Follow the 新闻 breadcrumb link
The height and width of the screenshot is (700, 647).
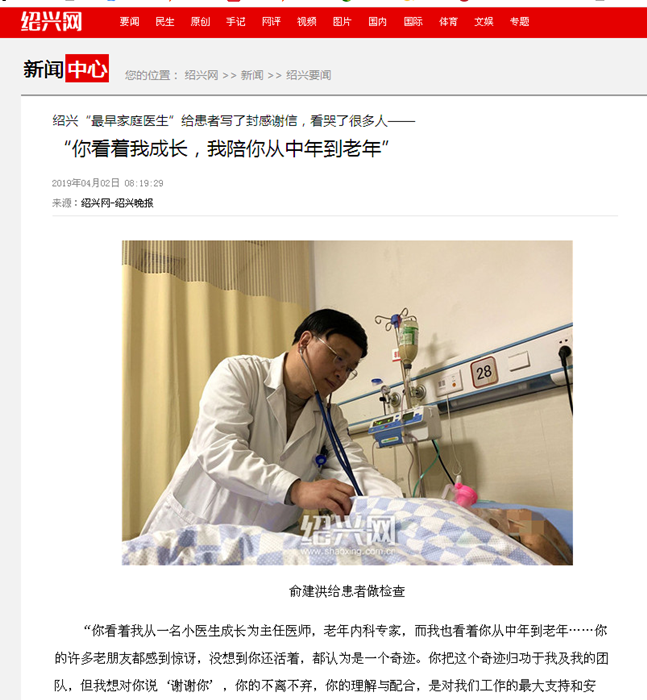tap(252, 75)
